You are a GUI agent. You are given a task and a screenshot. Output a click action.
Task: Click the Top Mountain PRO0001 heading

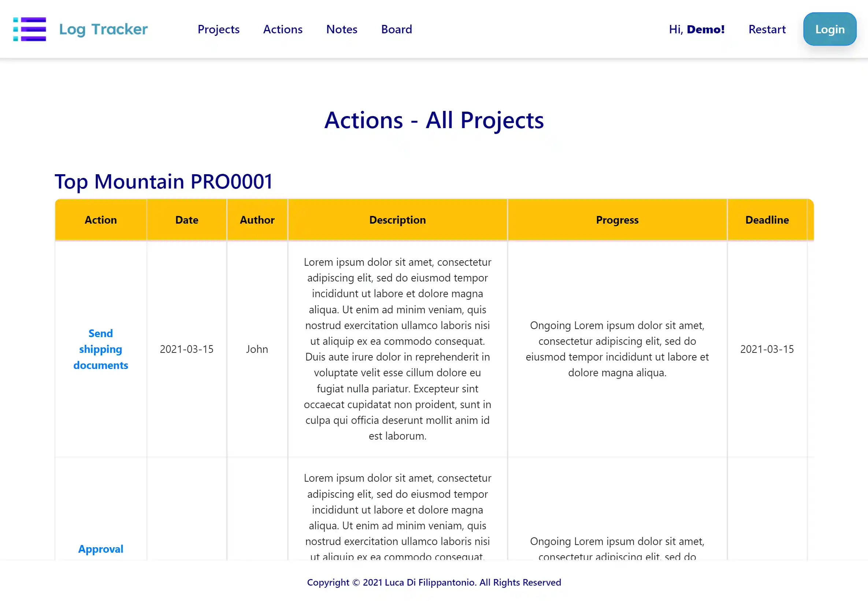pos(163,182)
